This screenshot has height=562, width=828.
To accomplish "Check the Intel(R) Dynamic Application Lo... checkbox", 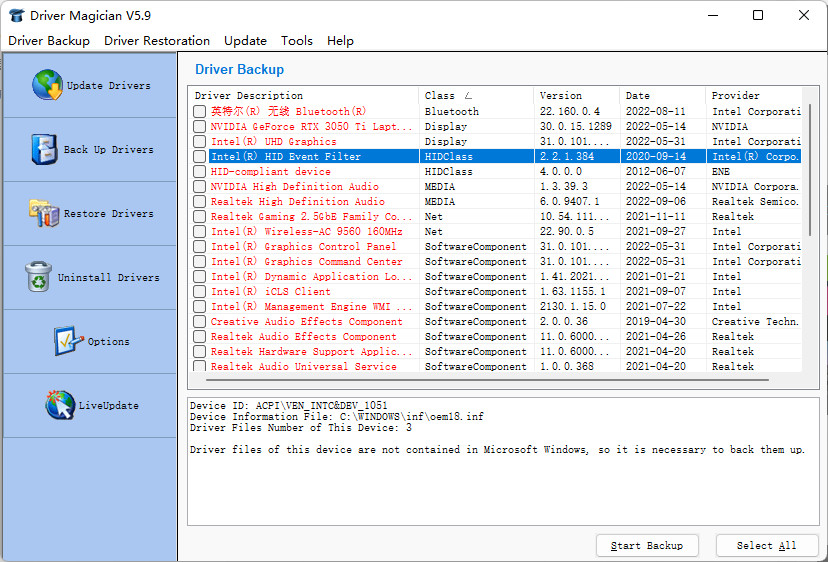I will tap(199, 277).
